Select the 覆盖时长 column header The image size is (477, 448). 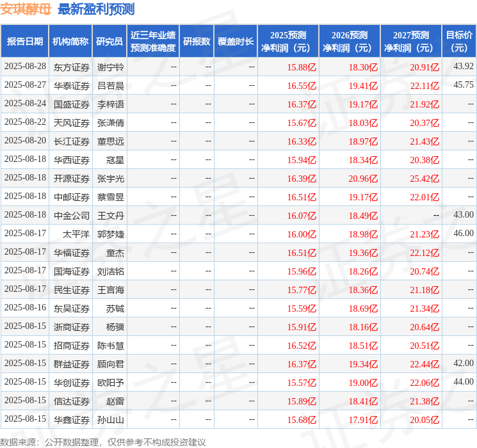(236, 42)
